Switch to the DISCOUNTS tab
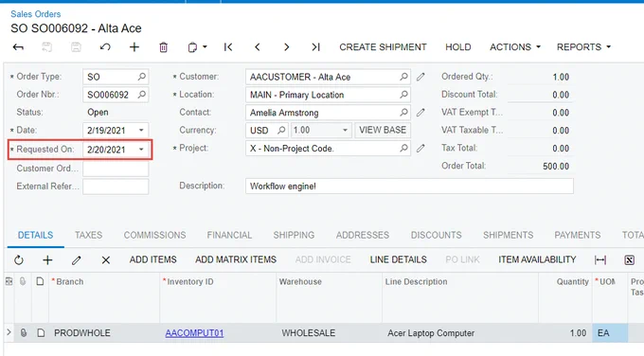 (x=437, y=235)
